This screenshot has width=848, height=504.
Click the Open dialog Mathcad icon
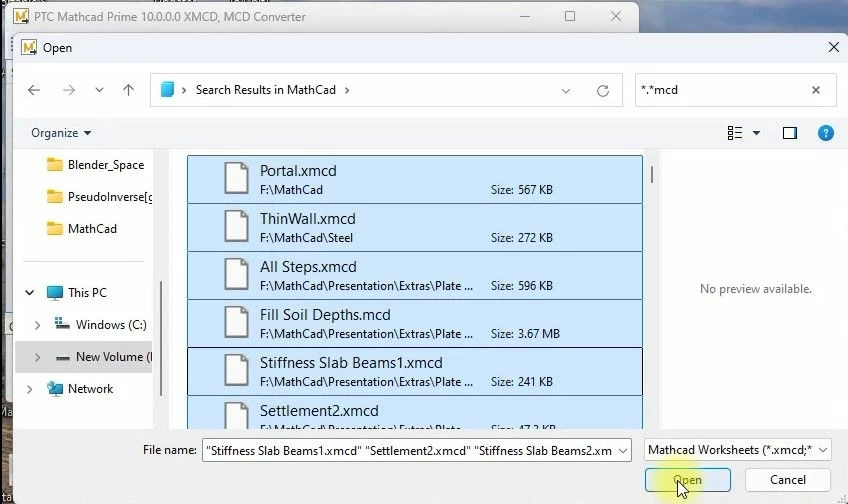(29, 48)
